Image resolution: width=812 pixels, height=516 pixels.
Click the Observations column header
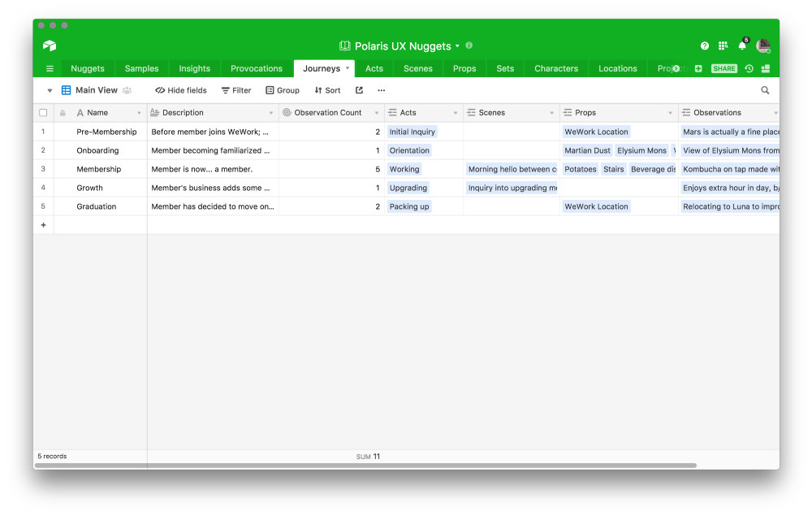click(729, 113)
